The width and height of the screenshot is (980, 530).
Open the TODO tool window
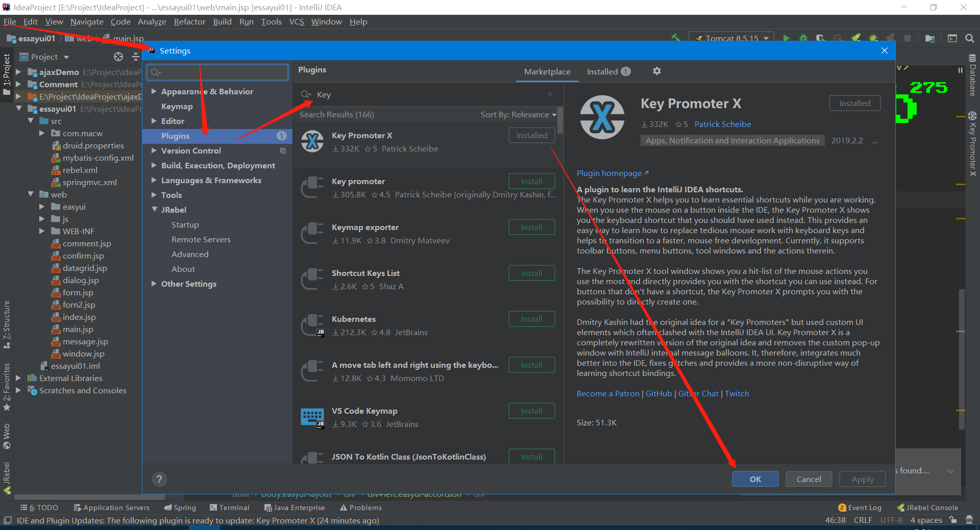39,508
